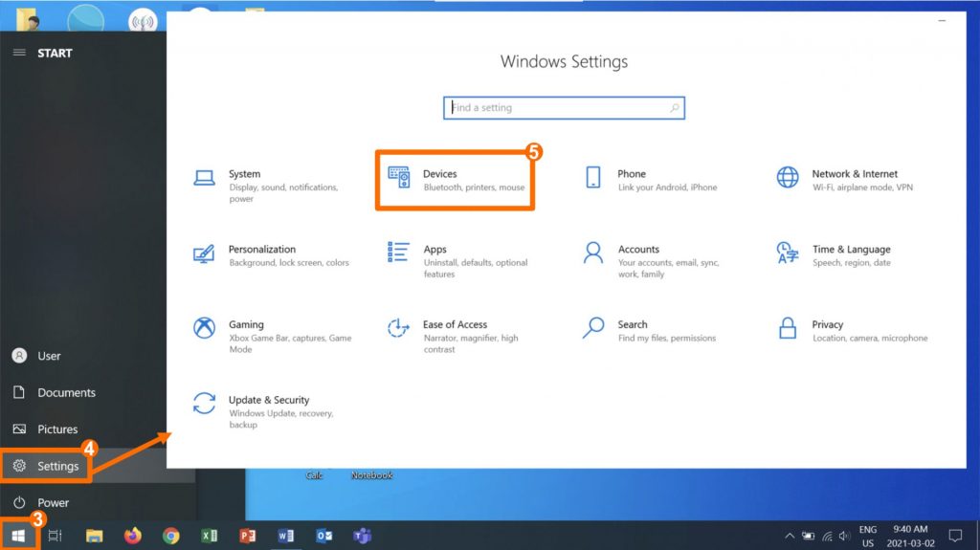The image size is (980, 550).
Task: Open the Devices settings category
Action: (456, 180)
